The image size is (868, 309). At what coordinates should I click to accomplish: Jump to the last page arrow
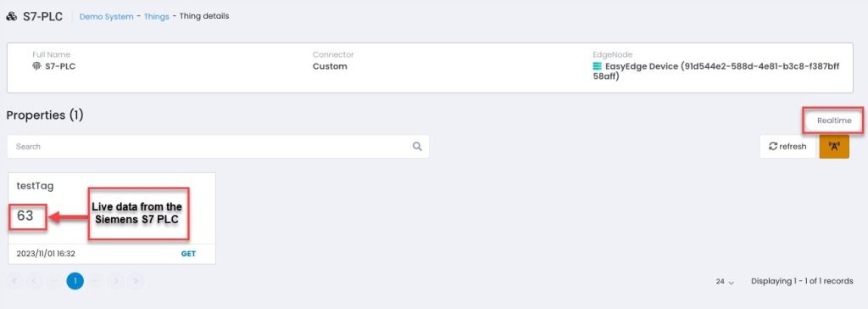coord(136,281)
